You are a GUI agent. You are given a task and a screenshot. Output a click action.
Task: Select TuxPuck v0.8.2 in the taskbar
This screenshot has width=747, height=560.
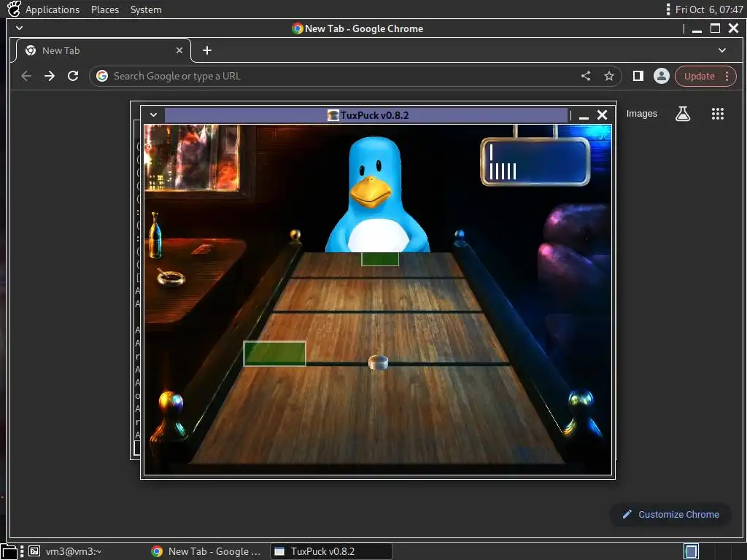[331, 551]
